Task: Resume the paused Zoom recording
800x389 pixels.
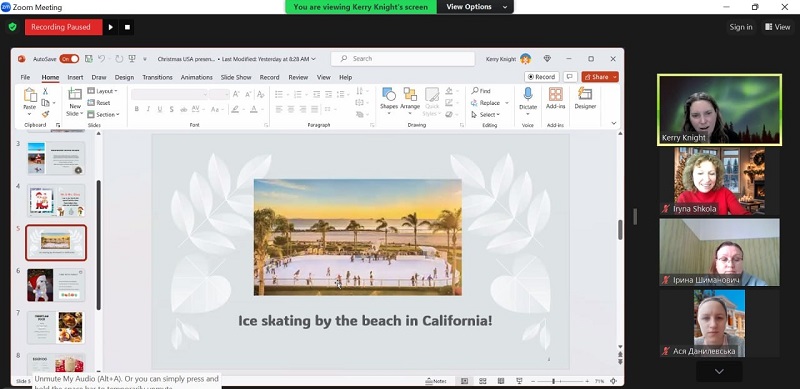Action: tap(111, 27)
